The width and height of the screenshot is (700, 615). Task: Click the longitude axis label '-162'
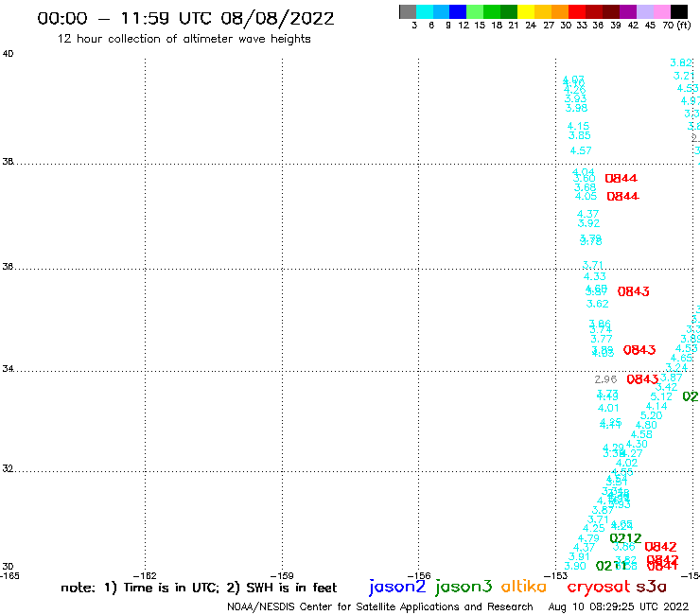coord(145,575)
